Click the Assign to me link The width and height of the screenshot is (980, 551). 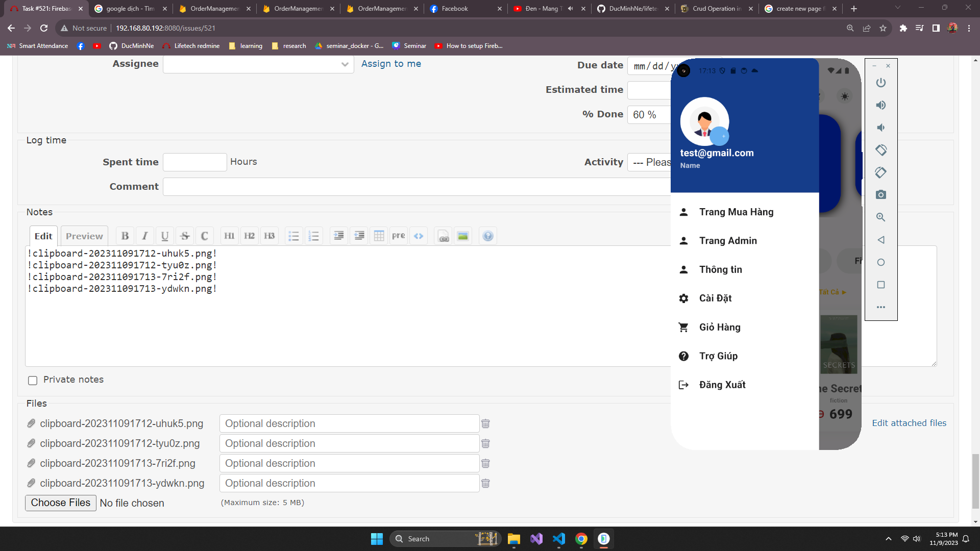point(391,64)
